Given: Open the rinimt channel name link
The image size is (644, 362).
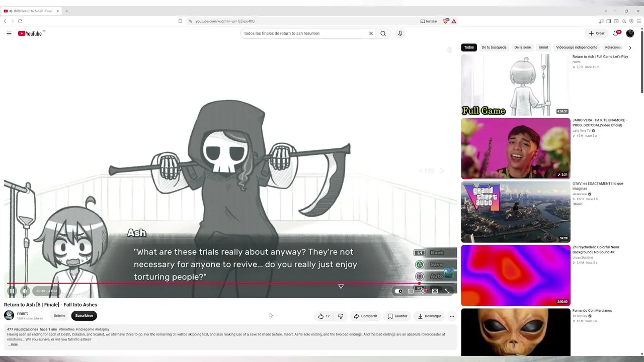Looking at the screenshot, I should point(23,314).
